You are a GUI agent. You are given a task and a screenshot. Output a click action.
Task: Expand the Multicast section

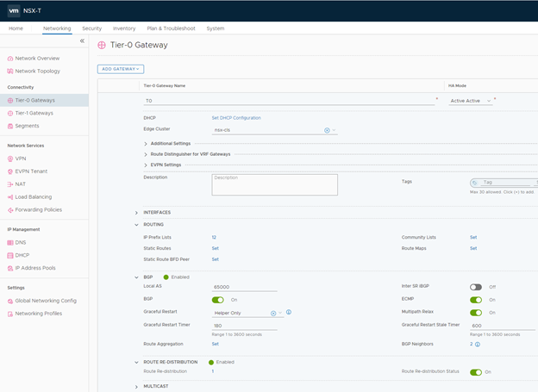[136, 387]
